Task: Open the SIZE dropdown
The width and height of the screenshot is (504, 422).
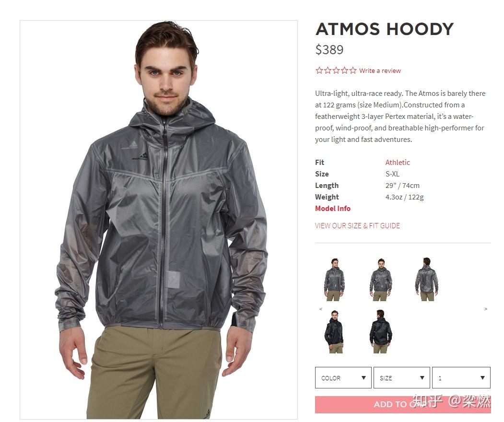Action: [x=402, y=378]
